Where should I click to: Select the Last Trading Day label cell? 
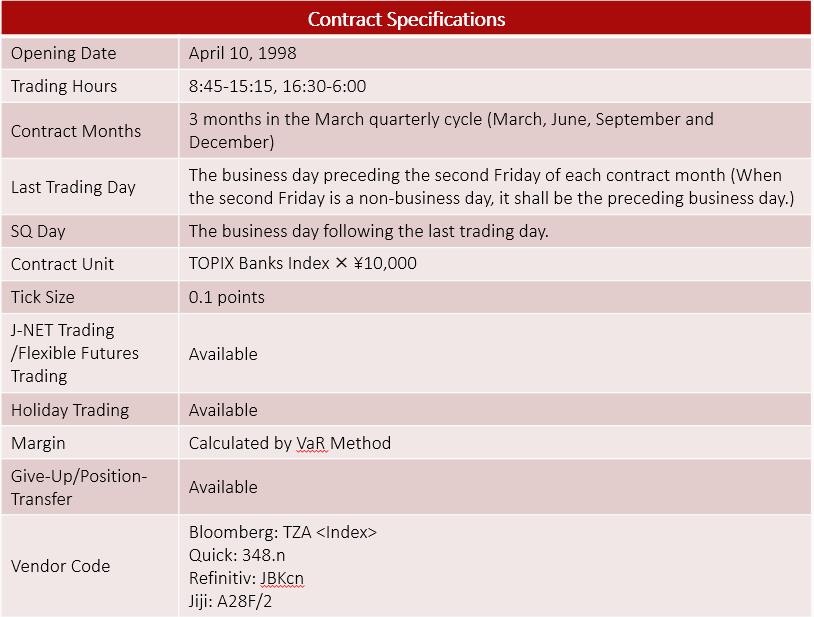point(73,187)
